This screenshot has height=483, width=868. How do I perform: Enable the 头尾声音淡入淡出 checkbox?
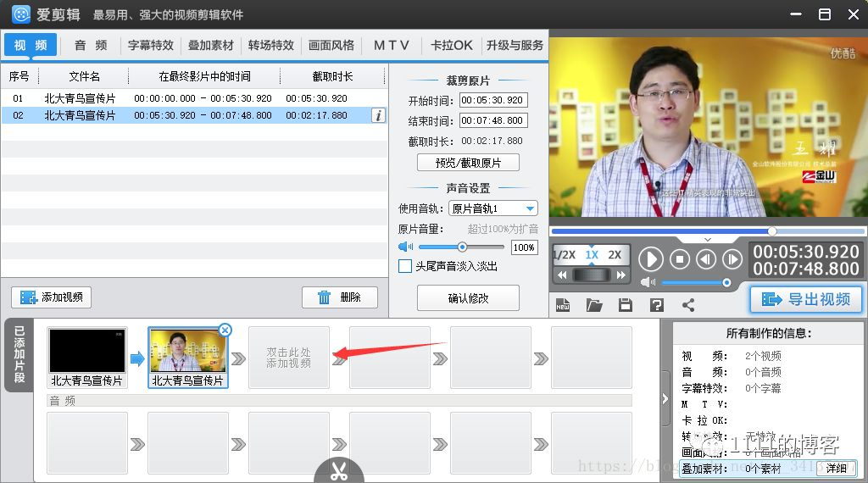coord(405,266)
